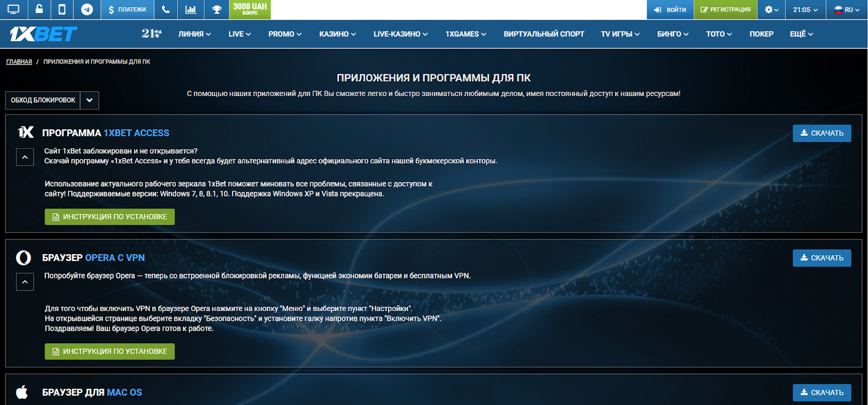This screenshot has height=405, width=868.
Task: Click the 1XBET logo
Action: 43,34
